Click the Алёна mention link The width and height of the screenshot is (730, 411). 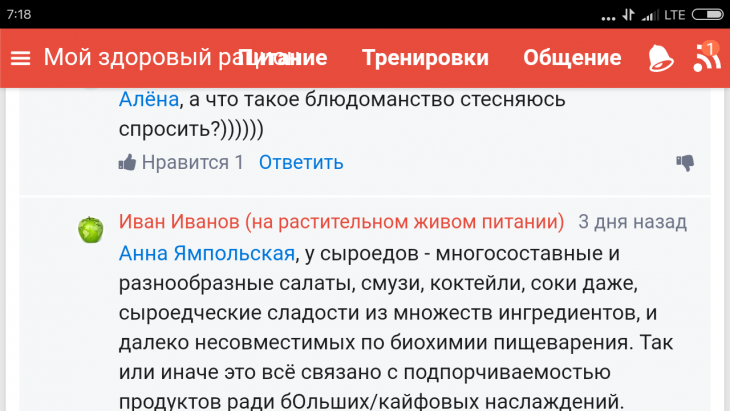[149, 100]
